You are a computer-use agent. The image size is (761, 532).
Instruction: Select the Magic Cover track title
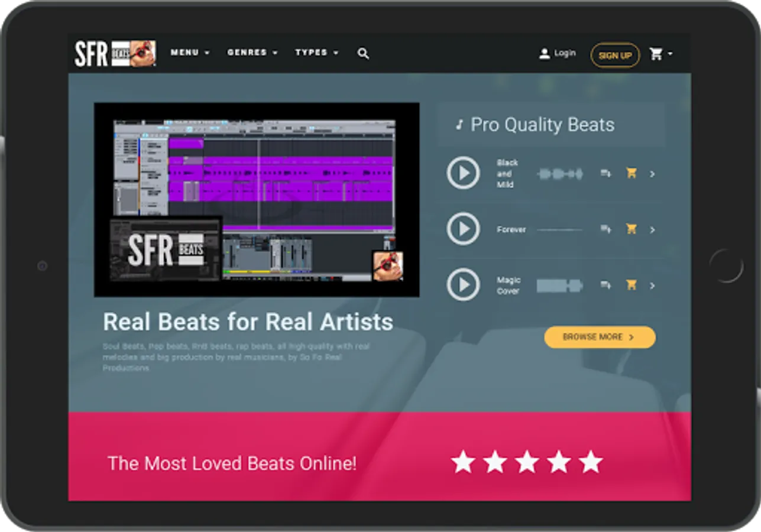pos(509,286)
